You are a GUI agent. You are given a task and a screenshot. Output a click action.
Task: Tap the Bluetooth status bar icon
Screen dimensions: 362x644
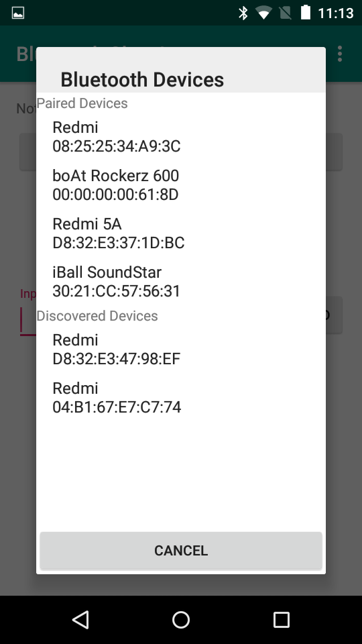click(x=243, y=13)
